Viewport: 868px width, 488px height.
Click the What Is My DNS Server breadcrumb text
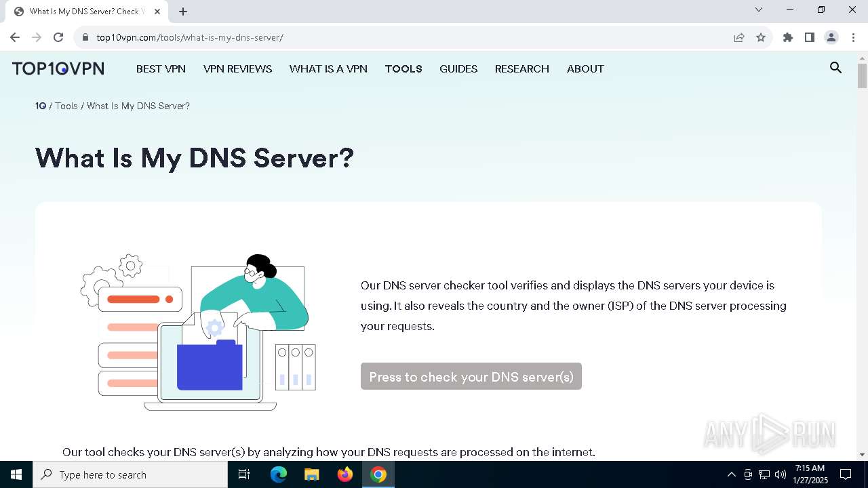(138, 106)
